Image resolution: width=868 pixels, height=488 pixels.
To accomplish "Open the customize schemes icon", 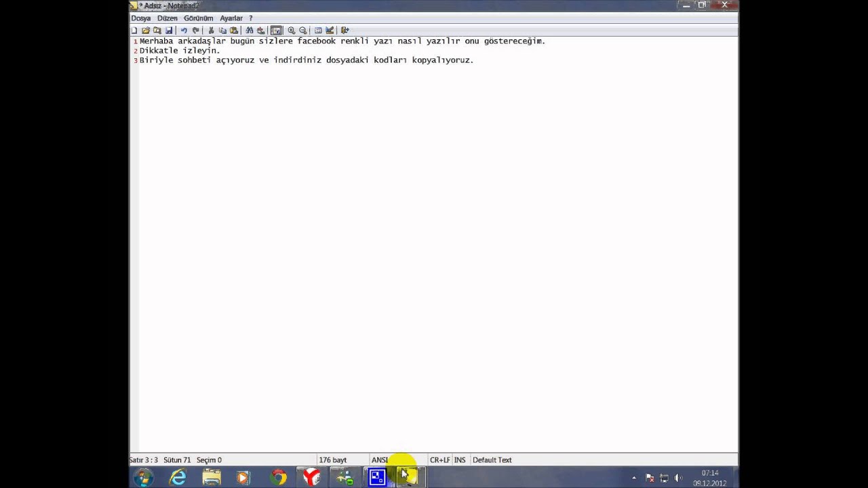I will (330, 30).
